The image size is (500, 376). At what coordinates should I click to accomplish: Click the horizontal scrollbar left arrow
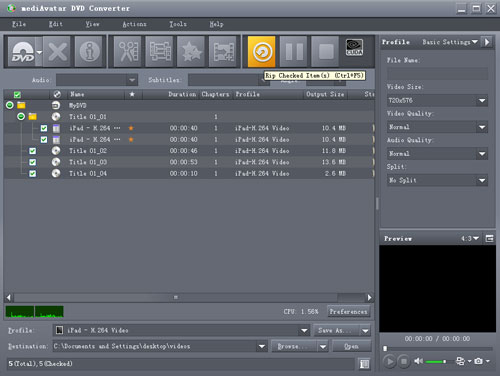click(x=9, y=297)
